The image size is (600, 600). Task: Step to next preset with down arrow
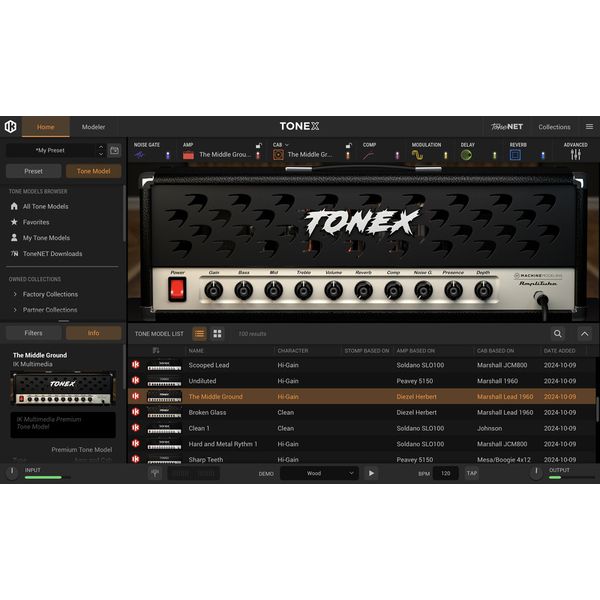[x=101, y=154]
